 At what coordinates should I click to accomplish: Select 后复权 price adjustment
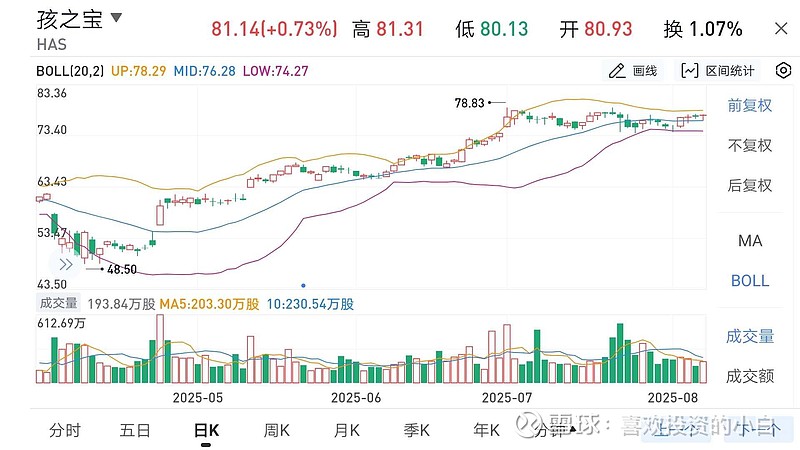click(x=749, y=185)
